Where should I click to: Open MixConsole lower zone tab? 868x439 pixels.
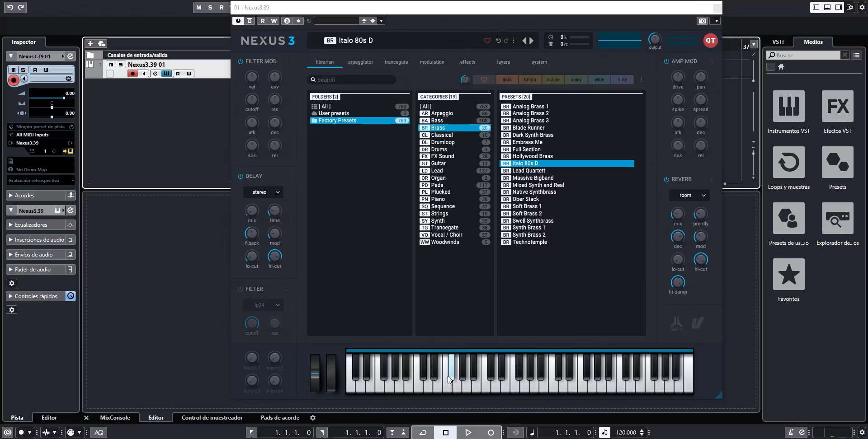click(x=115, y=418)
